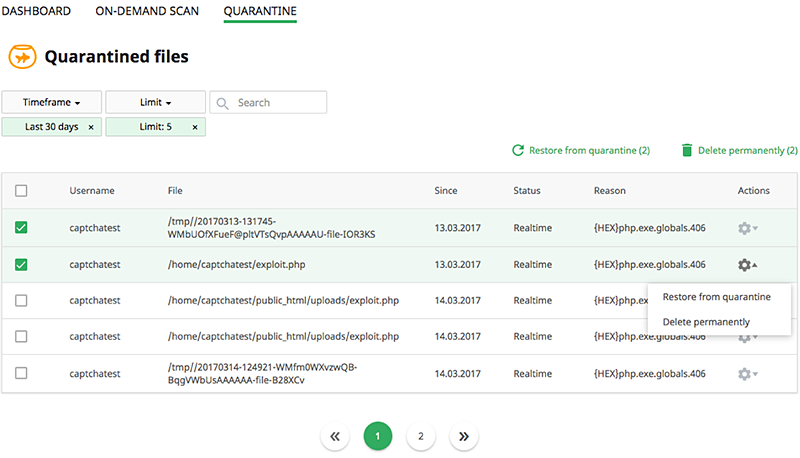Click the gear icon for /home/captchatest/exploit.php
The width and height of the screenshot is (800, 458).
coord(744,265)
